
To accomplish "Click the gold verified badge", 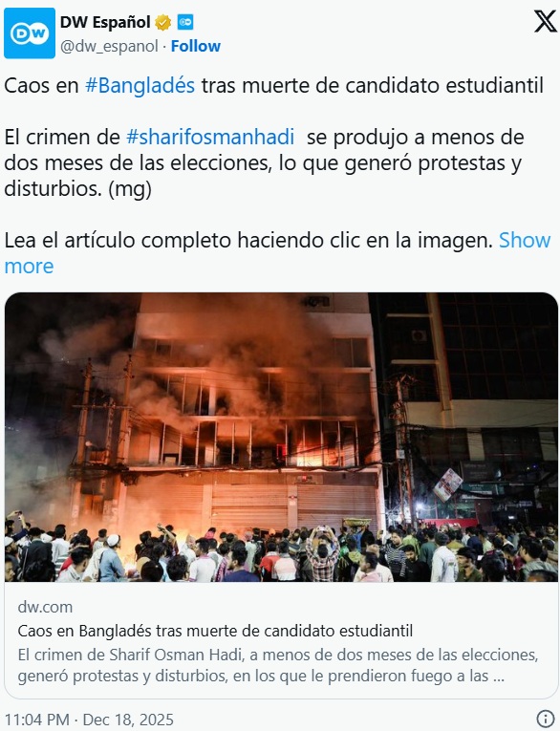I will tap(162, 22).
